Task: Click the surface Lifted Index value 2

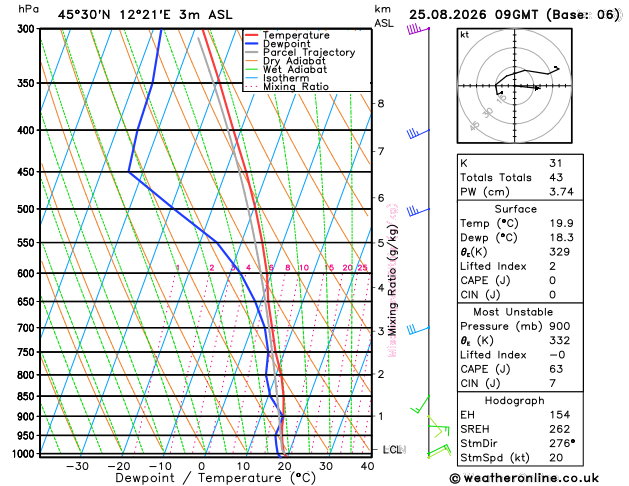Action: pyautogui.click(x=553, y=266)
